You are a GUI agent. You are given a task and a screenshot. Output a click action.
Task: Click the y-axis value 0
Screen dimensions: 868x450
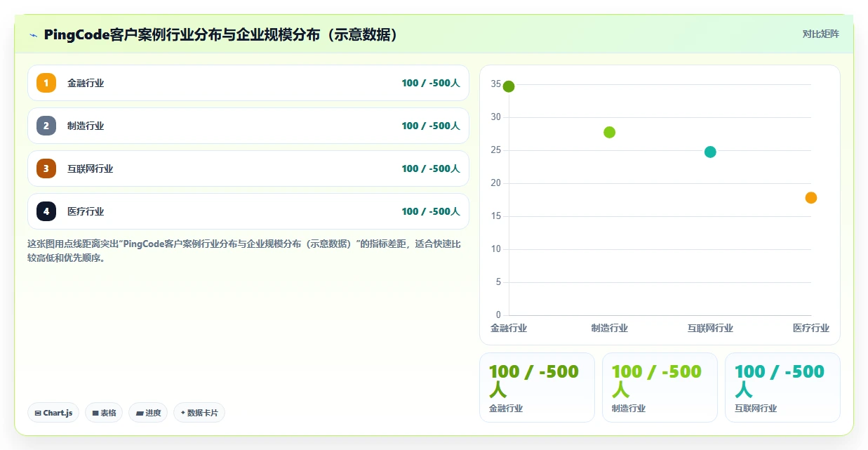pyautogui.click(x=499, y=315)
